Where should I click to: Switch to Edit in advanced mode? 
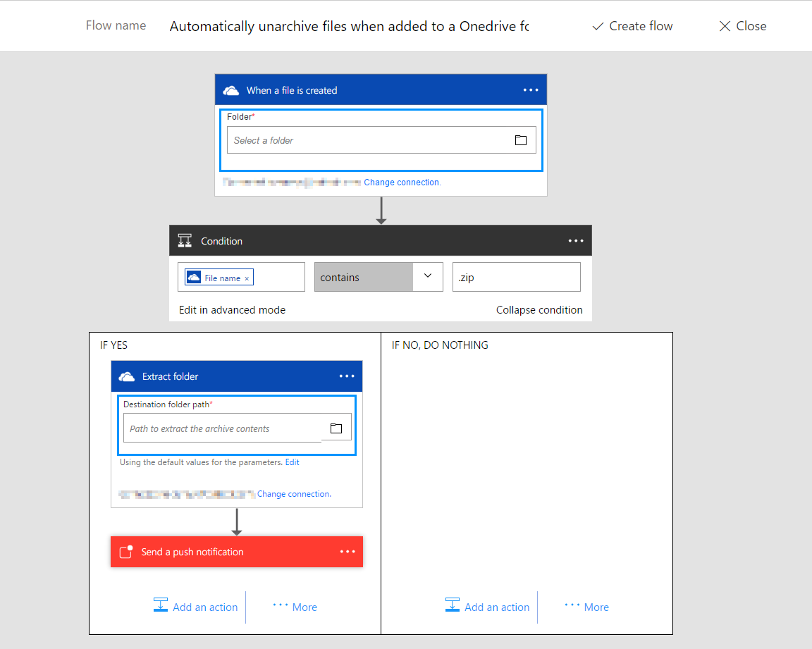tap(230, 309)
